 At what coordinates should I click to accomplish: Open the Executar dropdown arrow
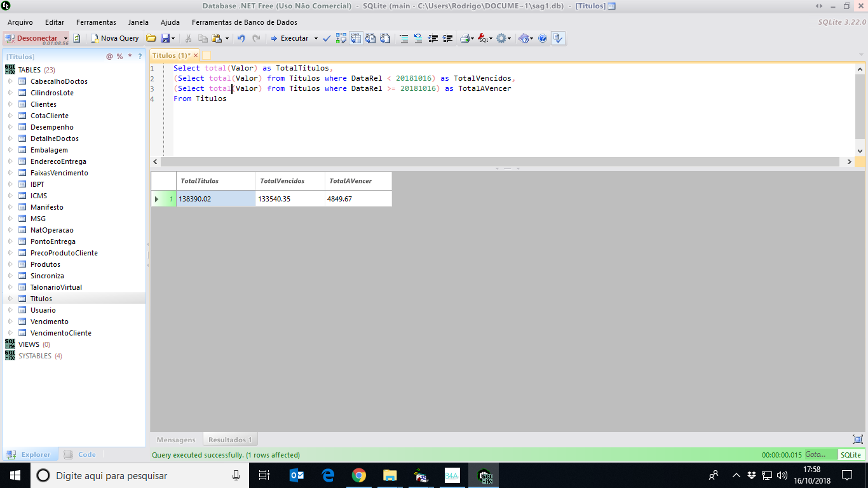pyautogui.click(x=316, y=38)
